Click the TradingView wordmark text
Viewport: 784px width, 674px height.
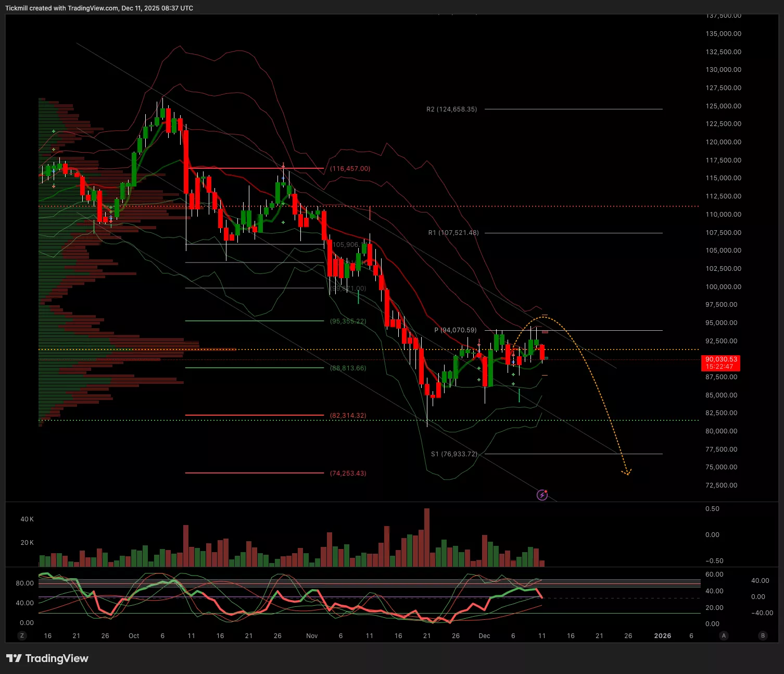[57, 658]
